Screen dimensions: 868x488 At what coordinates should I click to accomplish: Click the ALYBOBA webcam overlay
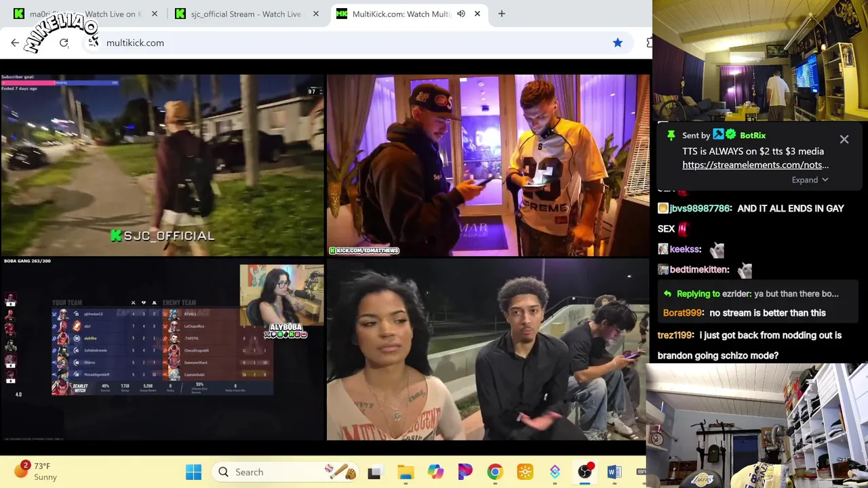281,296
